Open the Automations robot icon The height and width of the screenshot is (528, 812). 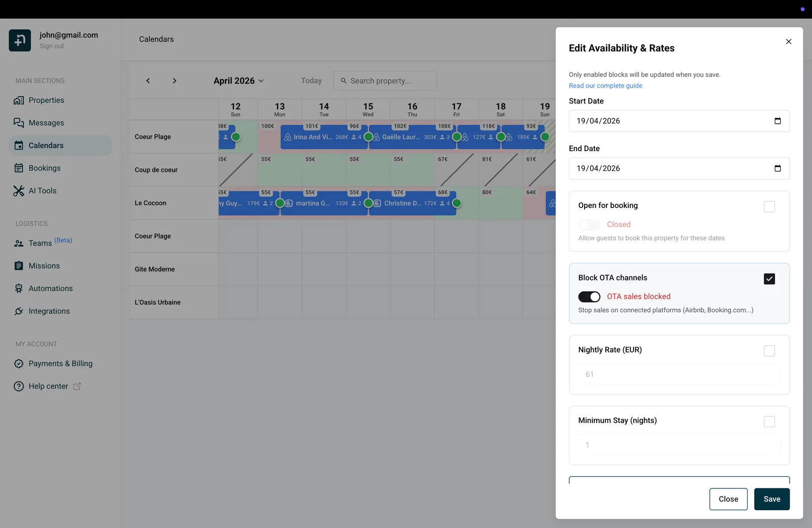19,289
